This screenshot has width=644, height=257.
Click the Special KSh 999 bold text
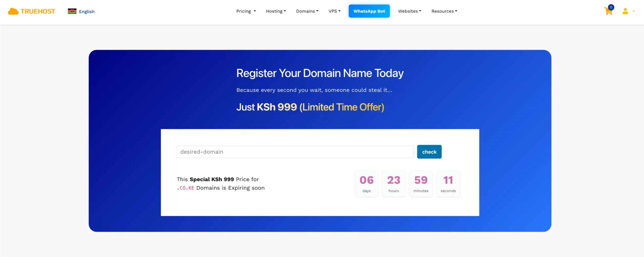[212, 179]
